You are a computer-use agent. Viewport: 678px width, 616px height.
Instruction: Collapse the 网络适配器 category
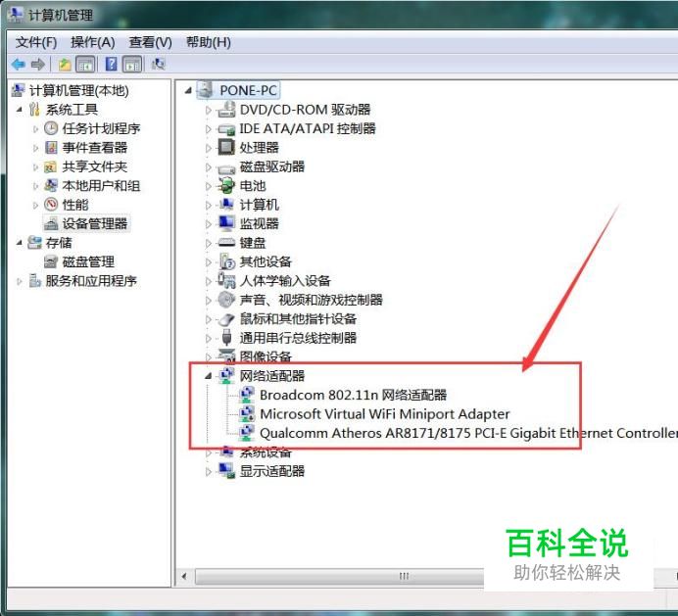pos(209,376)
